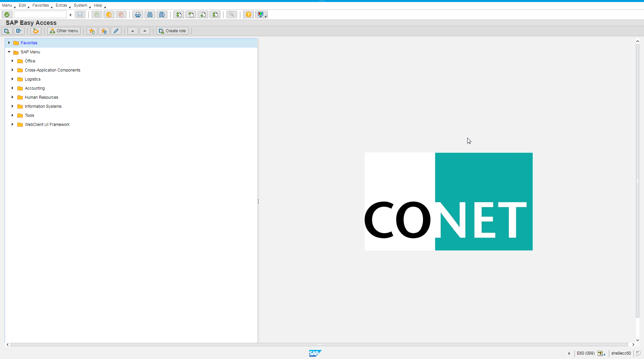Collapse the command field arrow
644x359 pixels.
click(x=70, y=15)
